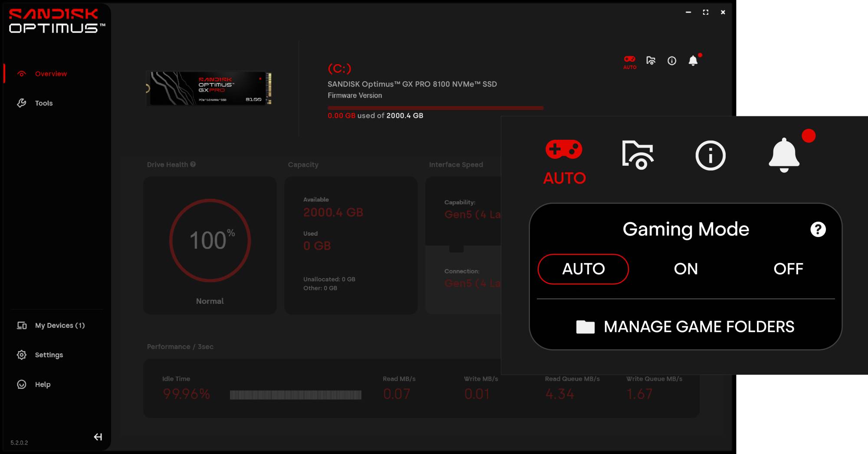
Task: Collapse the sidebar with the arrow icon
Action: click(98, 437)
